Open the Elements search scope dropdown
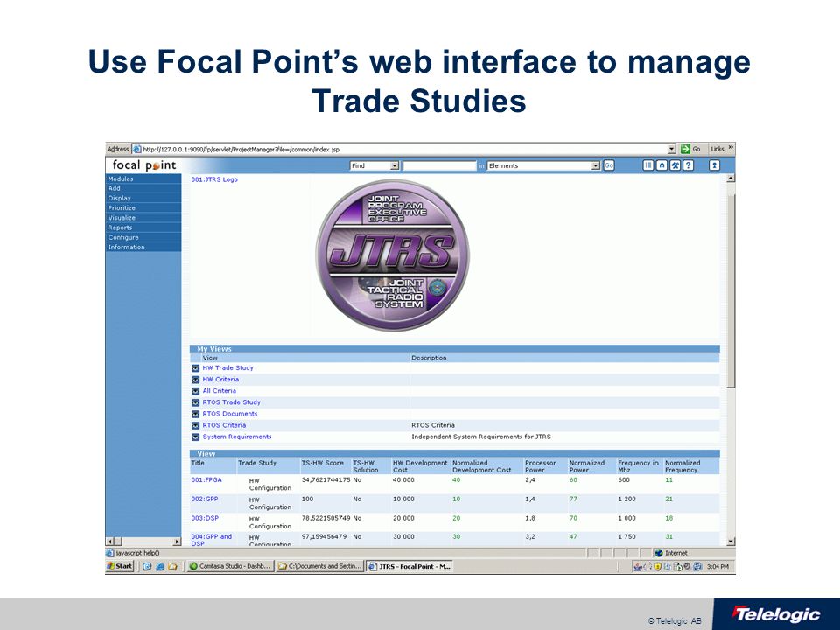 [x=595, y=165]
